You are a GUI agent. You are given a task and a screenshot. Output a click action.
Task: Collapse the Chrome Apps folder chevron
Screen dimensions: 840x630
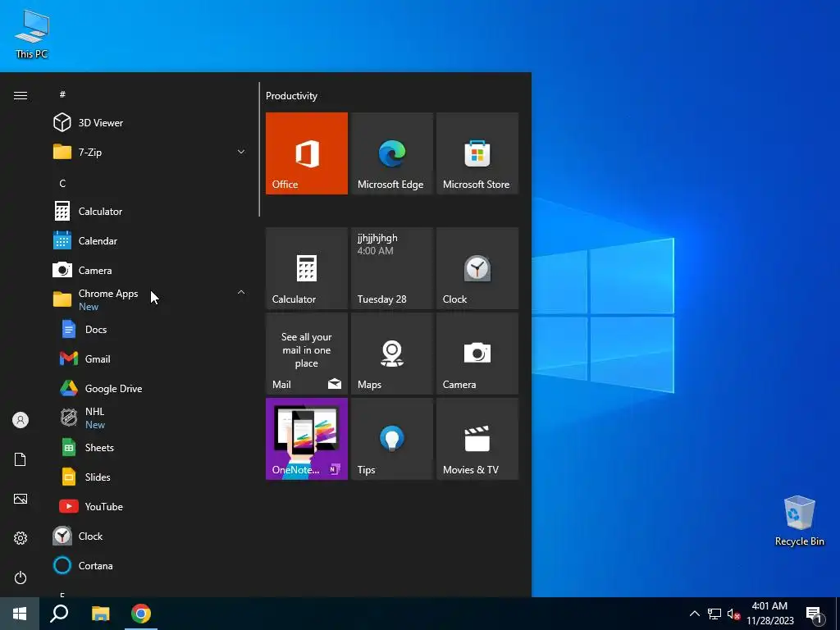pyautogui.click(x=241, y=293)
